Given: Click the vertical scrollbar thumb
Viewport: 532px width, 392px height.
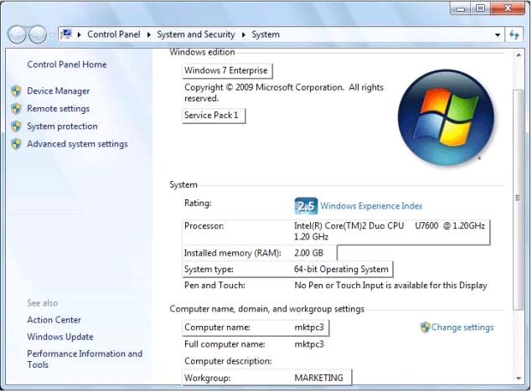Looking at the screenshot, I should (x=518, y=199).
